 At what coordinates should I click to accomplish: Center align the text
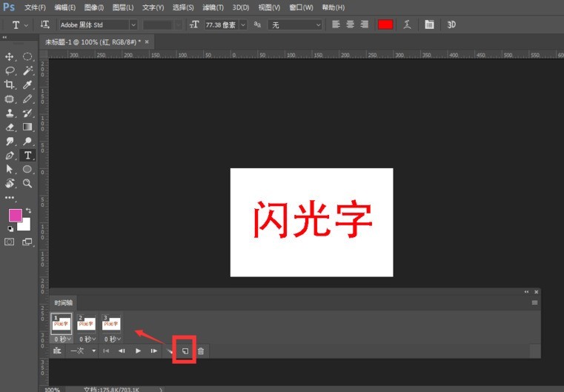point(350,24)
